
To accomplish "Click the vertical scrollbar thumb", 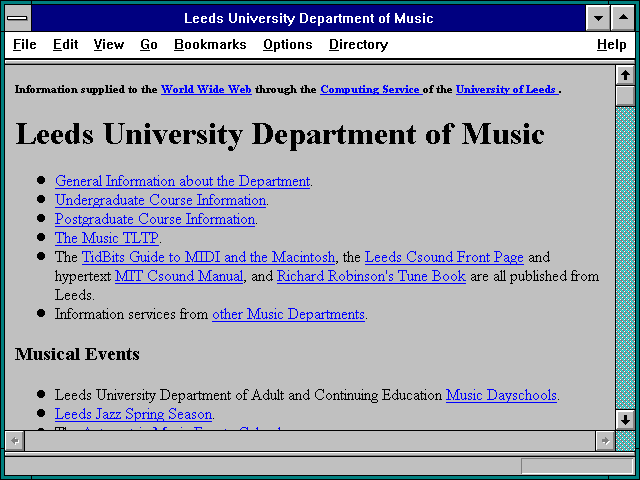I will 625,96.
